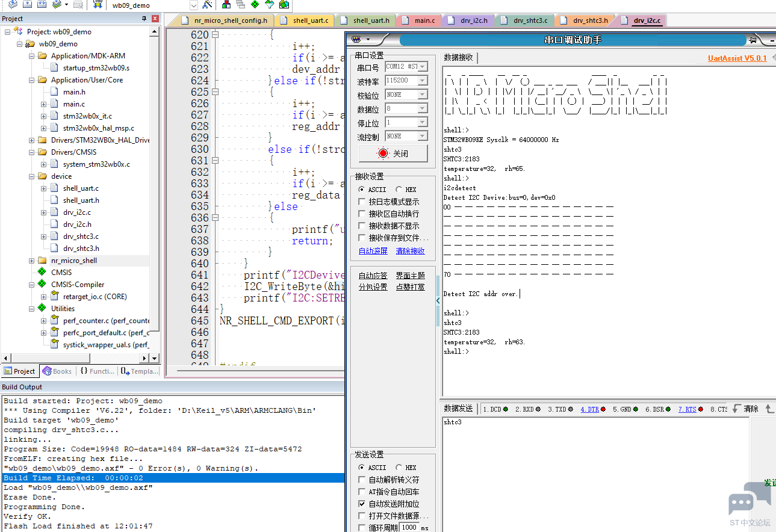776x532 pixels.
Task: Select startup_stm32wb09.s file in tree
Action: tap(96, 67)
